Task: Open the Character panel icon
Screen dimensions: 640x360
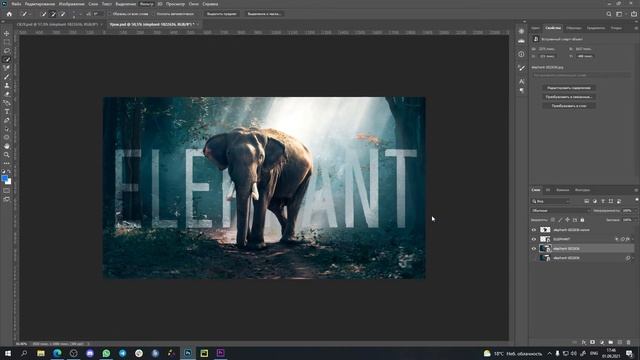Action: pyautogui.click(x=521, y=82)
